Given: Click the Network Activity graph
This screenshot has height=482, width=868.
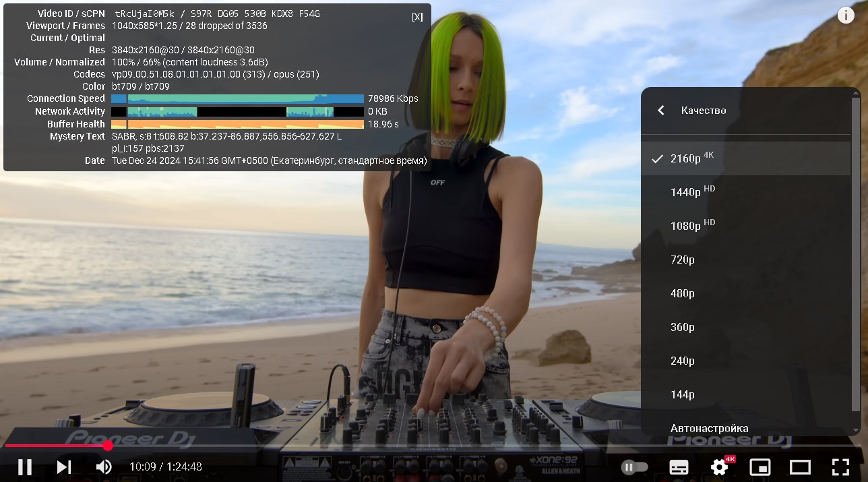Looking at the screenshot, I should (237, 111).
